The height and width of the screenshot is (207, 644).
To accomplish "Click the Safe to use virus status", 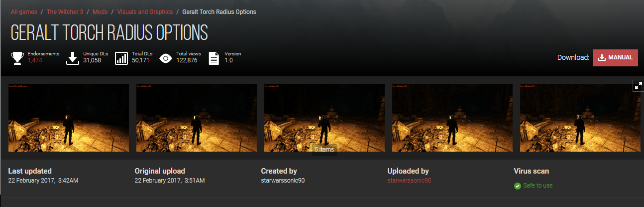I will 537,186.
